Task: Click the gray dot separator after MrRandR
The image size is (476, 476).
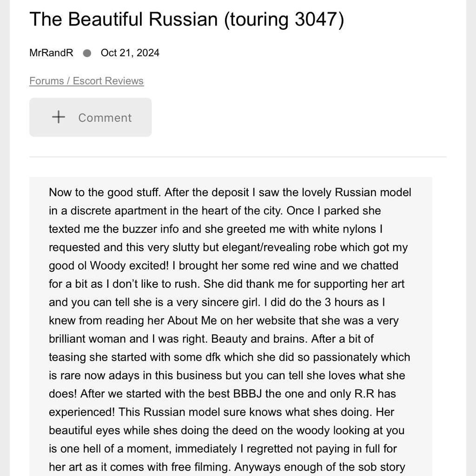Action: point(87,53)
